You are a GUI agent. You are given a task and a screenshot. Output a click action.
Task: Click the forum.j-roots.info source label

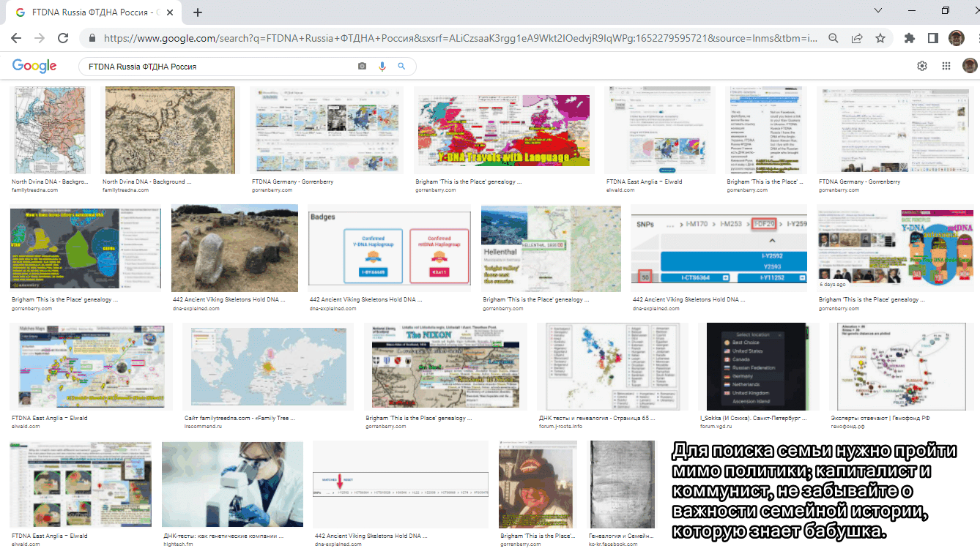tap(560, 426)
